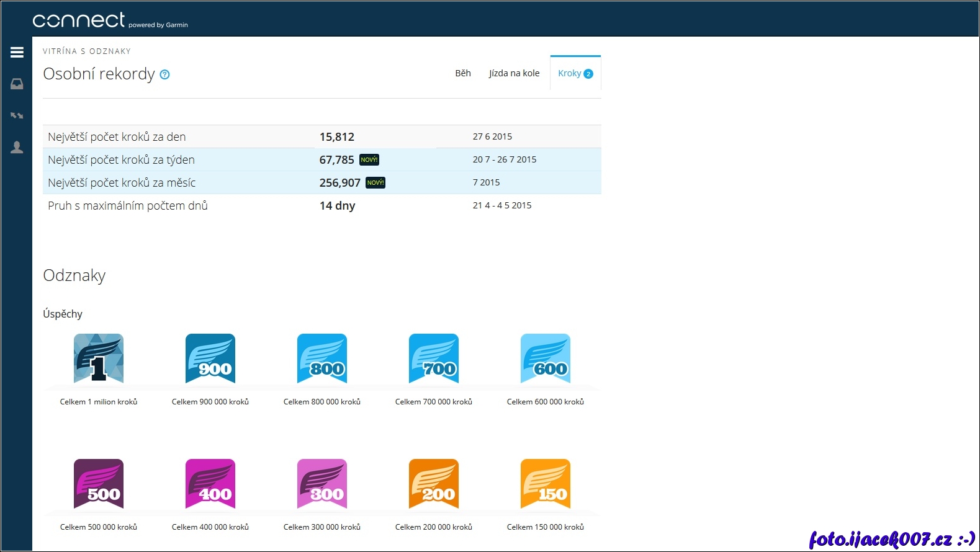Click NOVÝ! badge on weekly steps record
Screen dimensions: 980x552
click(x=369, y=160)
